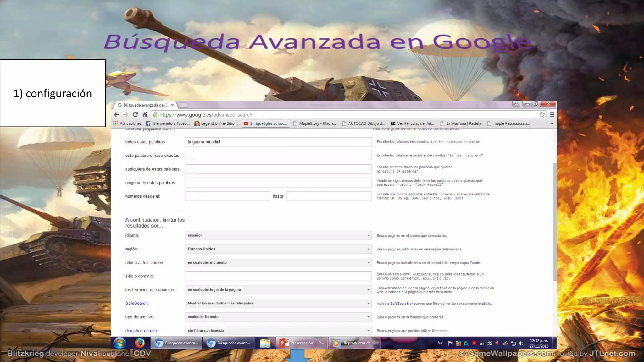Open Enrique Iglesias bookmark
The width and height of the screenshot is (644, 362).
coord(266,123)
